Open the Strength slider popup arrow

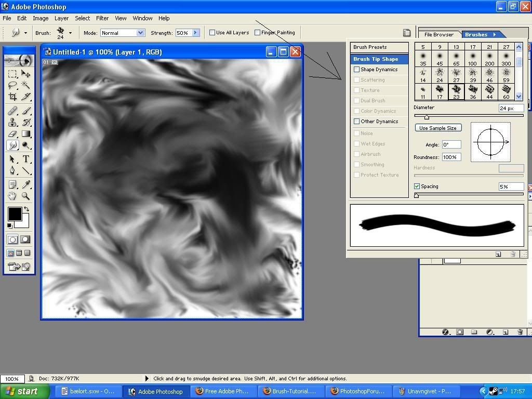(x=196, y=33)
